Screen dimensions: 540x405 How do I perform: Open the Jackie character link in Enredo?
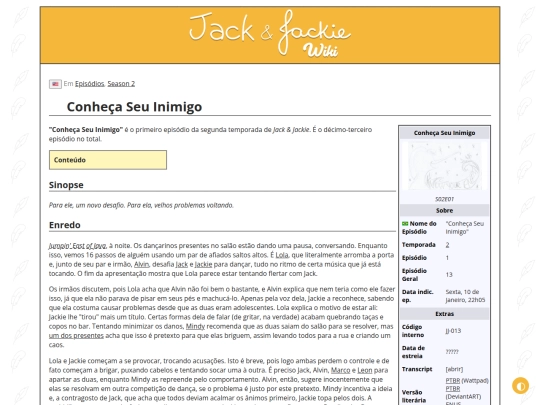[203, 264]
